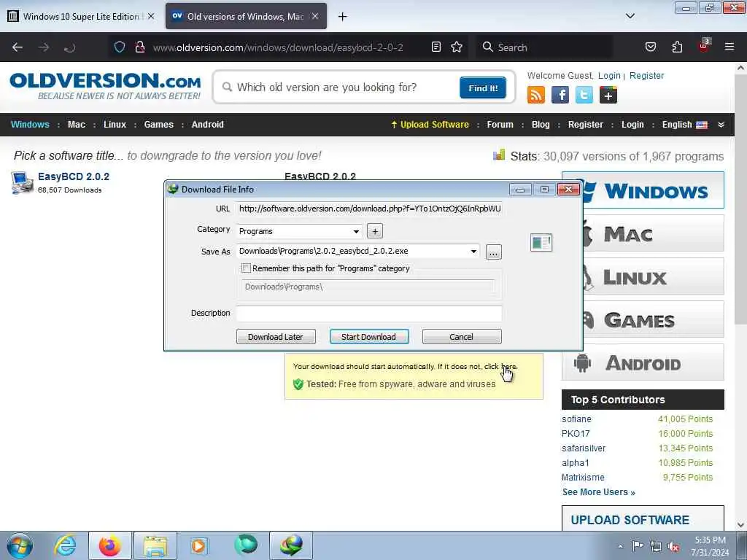Click the file type icon in dialog
This screenshot has height=560, width=747.
click(x=541, y=243)
